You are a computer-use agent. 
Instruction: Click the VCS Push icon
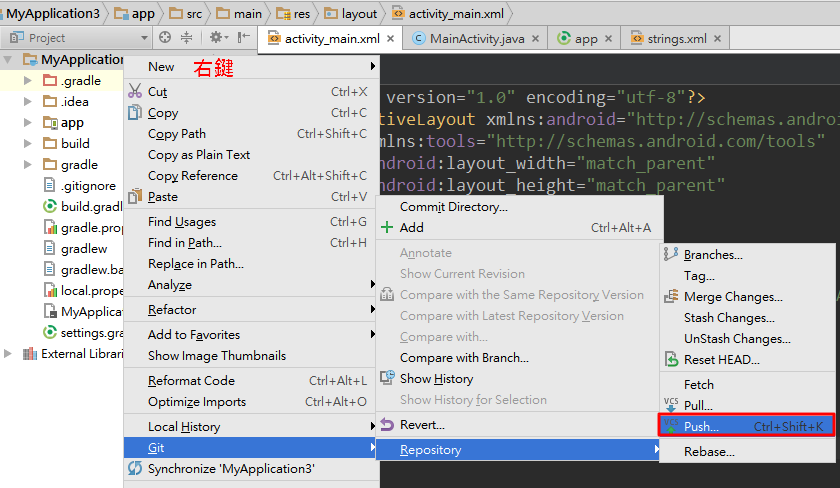coord(671,426)
